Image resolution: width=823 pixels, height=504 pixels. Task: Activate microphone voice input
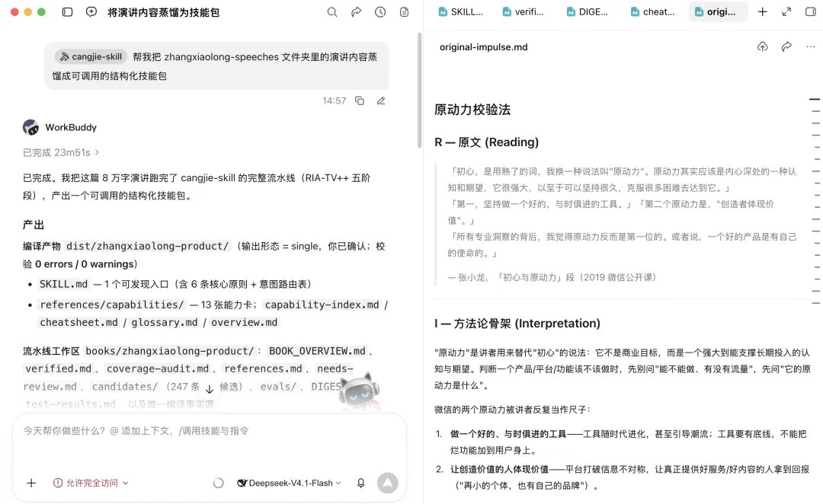point(360,483)
